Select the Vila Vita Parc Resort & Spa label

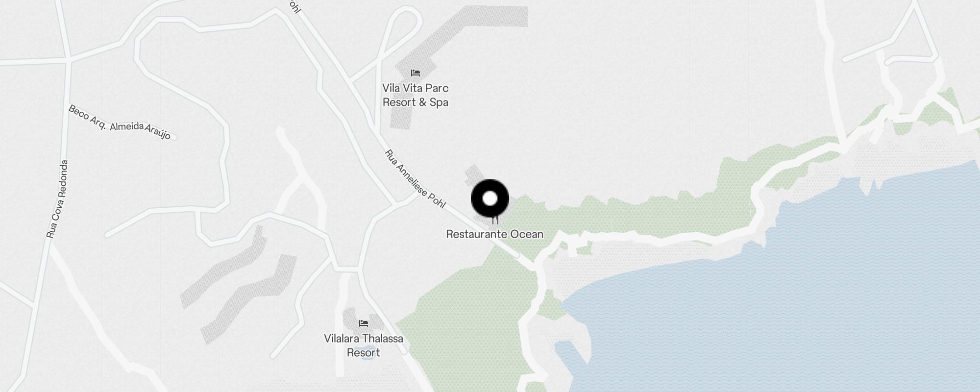coord(416,95)
